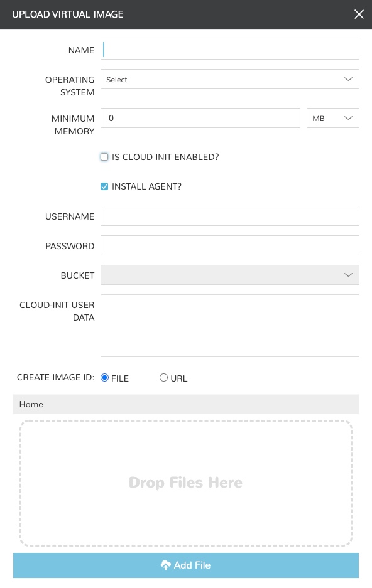Viewport: 372px width, 588px height.
Task: Click the Bucket dropdown chevron
Action: [348, 275]
